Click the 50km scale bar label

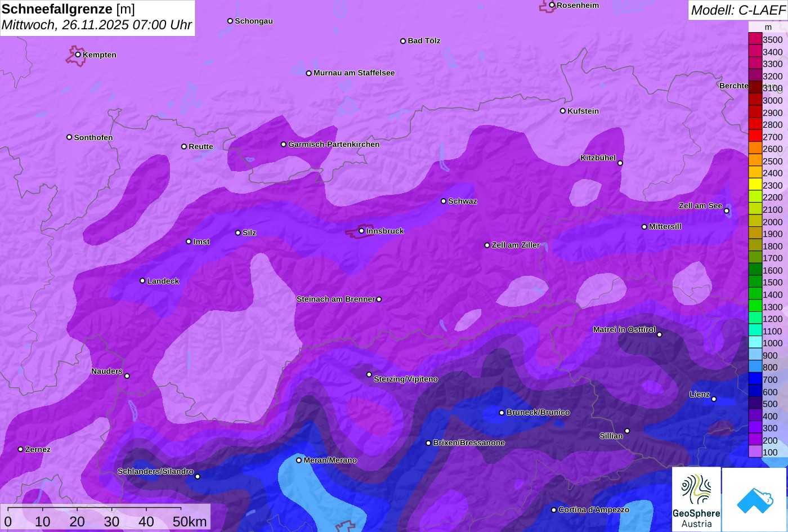190,522
